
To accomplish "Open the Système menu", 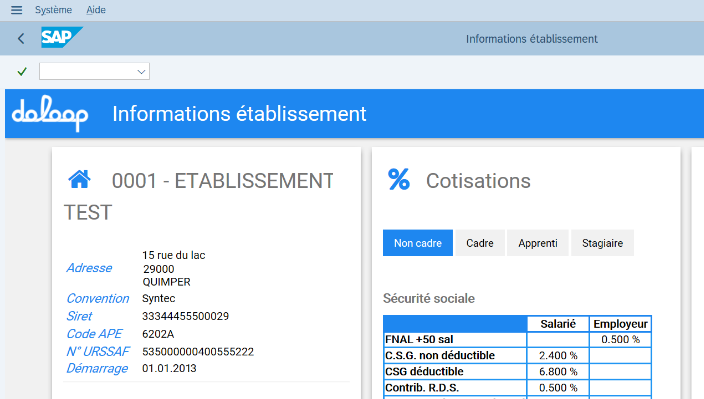I will (x=53, y=10).
